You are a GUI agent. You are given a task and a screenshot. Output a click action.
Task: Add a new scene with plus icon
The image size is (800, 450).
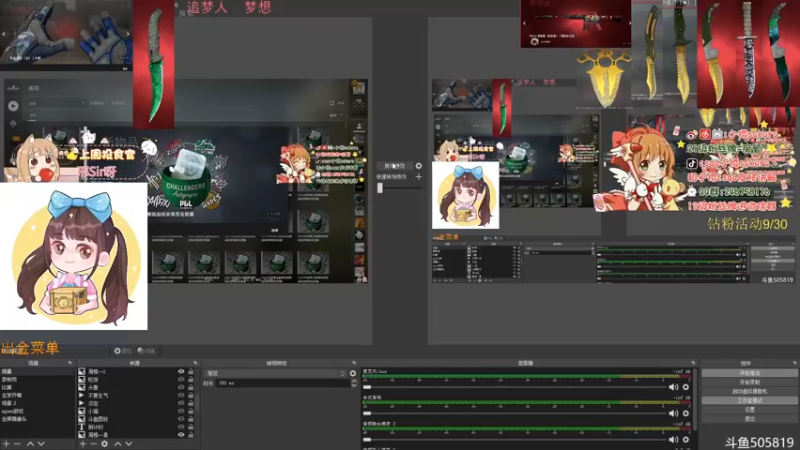[7, 444]
